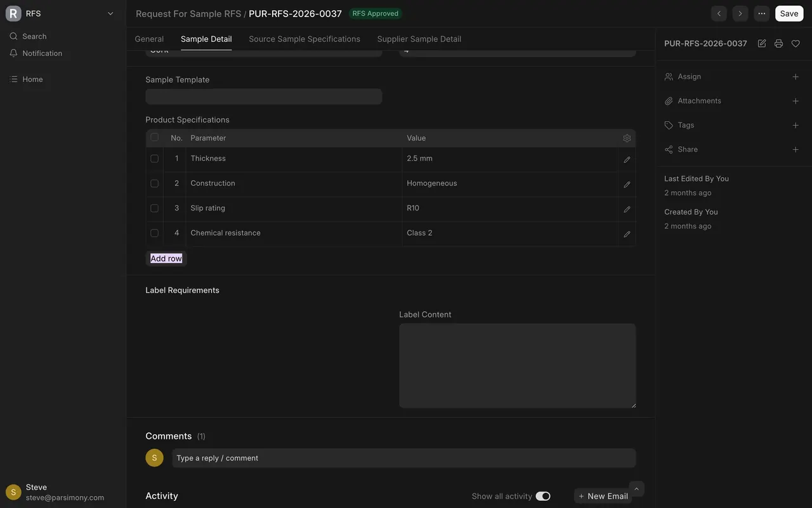Viewport: 812px width, 508px height.
Task: Focus the Label Content text area
Action: click(x=518, y=366)
